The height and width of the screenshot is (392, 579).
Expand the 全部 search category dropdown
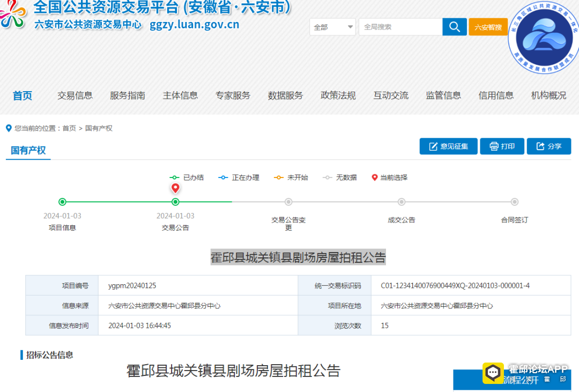coord(332,27)
